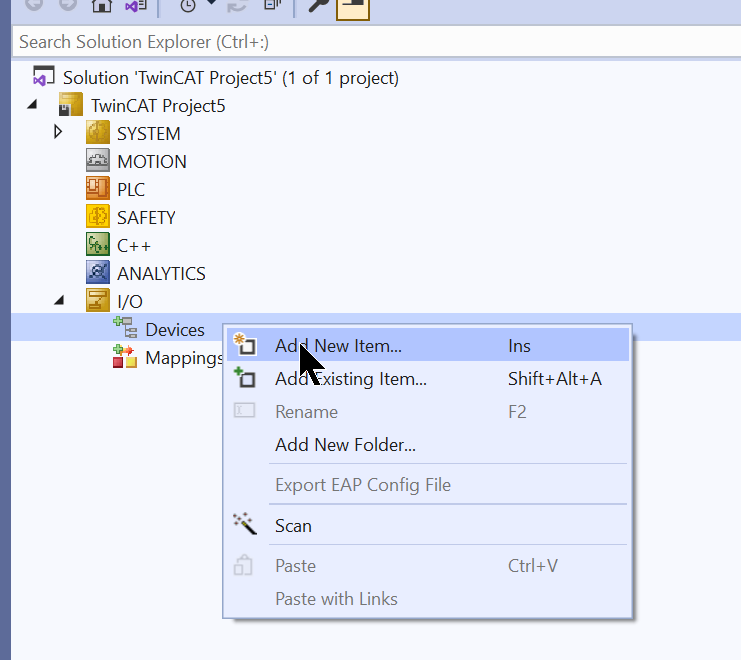Viewport: 741px width, 660px height.
Task: Click the Paste menu entry
Action: tap(428, 566)
